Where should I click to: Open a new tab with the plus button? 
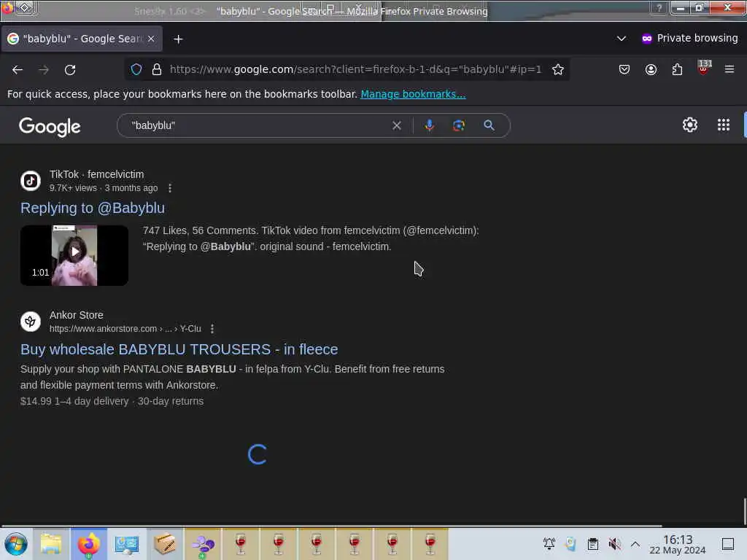(x=178, y=39)
